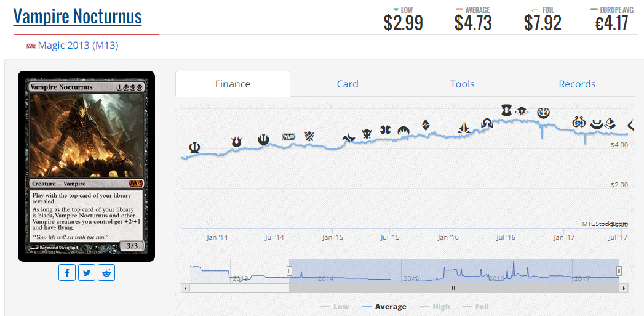Viewport: 644px width, 316px height.
Task: Share the card on Facebook
Action: click(67, 272)
